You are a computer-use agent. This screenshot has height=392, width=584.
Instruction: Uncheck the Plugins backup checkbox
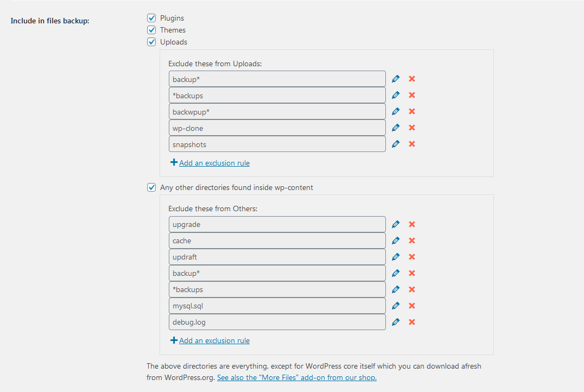[151, 17]
